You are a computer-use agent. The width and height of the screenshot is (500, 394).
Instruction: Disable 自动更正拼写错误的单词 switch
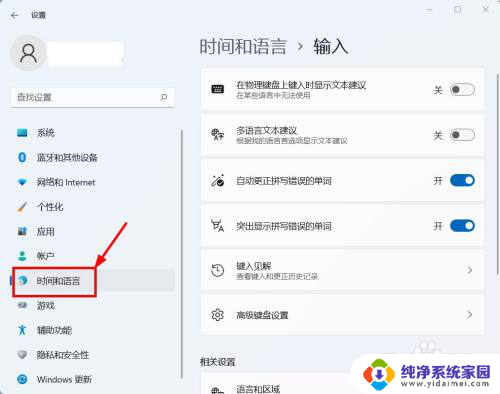(x=462, y=180)
